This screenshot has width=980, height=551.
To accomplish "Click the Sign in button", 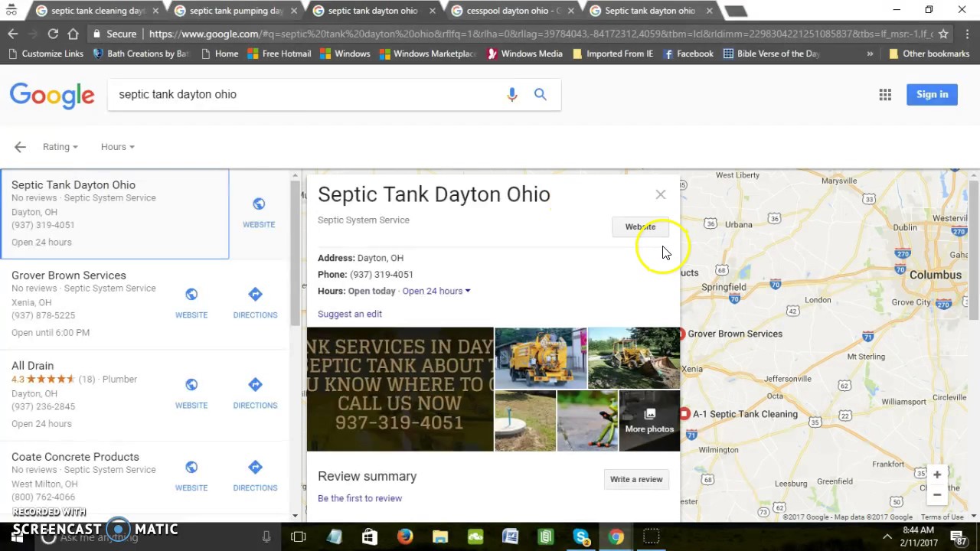I will [x=932, y=94].
